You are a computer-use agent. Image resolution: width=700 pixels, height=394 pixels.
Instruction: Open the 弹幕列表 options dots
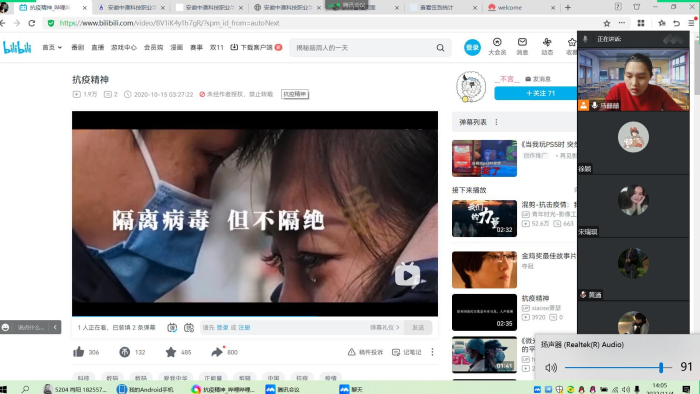[x=496, y=122]
